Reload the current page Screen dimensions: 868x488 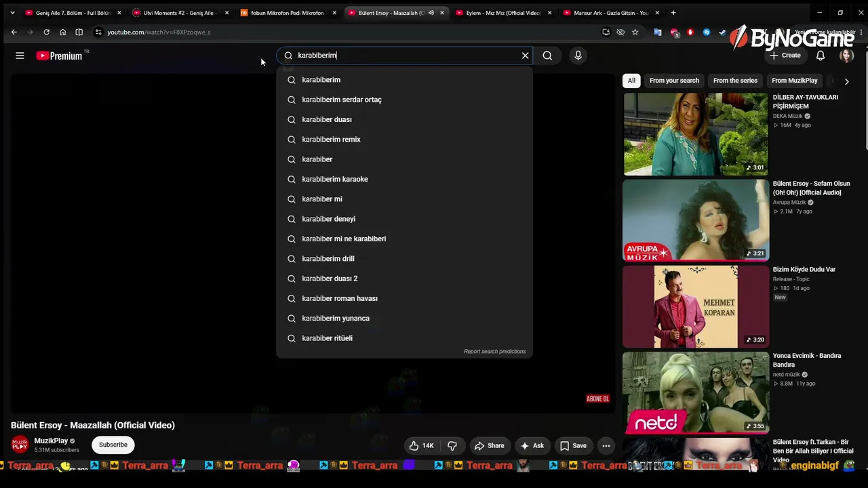46,32
